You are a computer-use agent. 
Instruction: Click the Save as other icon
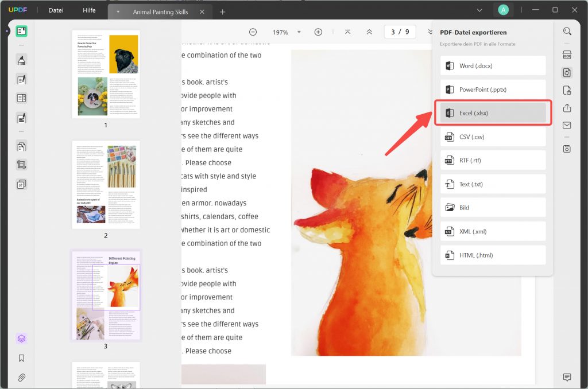(567, 149)
